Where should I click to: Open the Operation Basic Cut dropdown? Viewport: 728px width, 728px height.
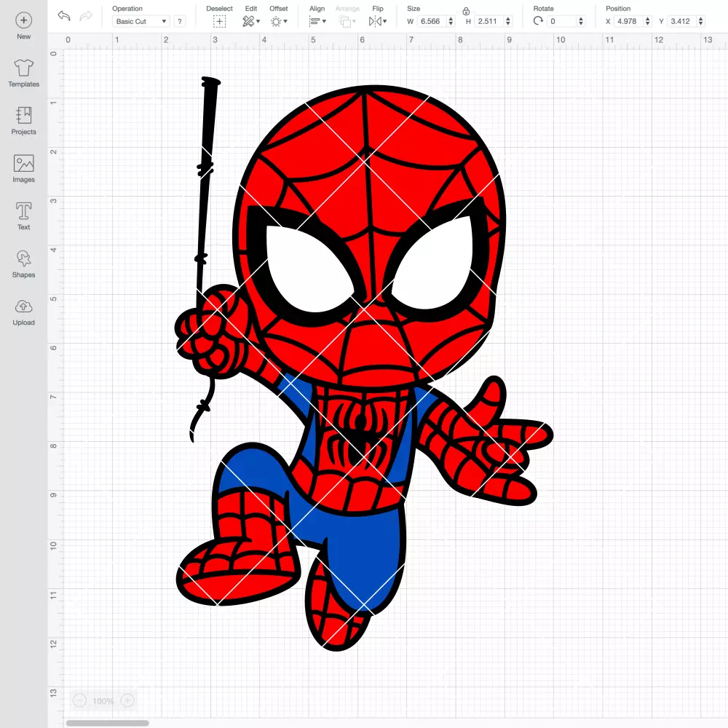[141, 21]
